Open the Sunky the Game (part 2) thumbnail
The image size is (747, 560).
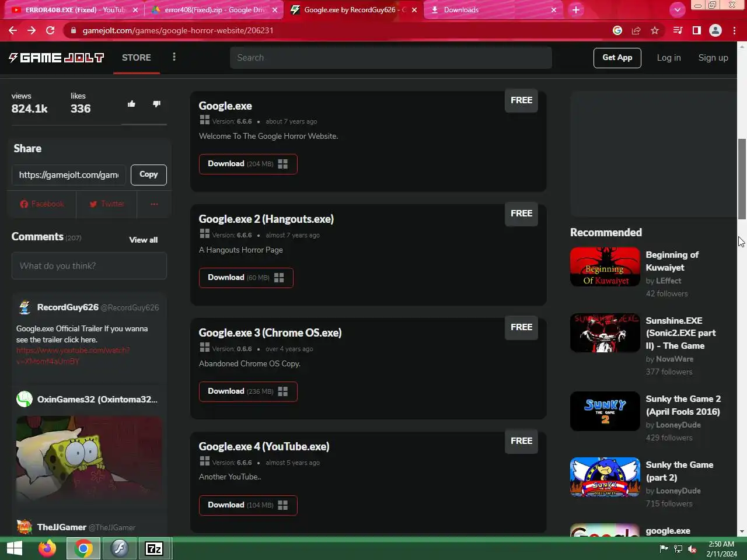point(605,477)
